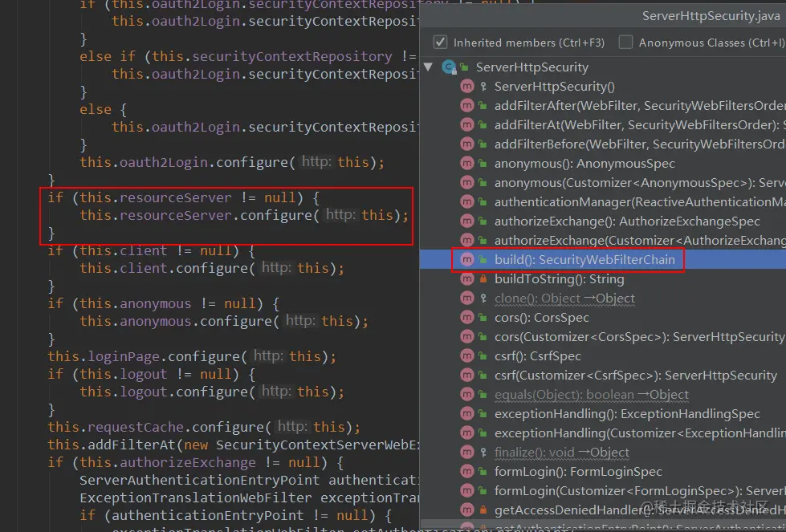Click public visibility icon of build()
The width and height of the screenshot is (786, 532).
483,259
